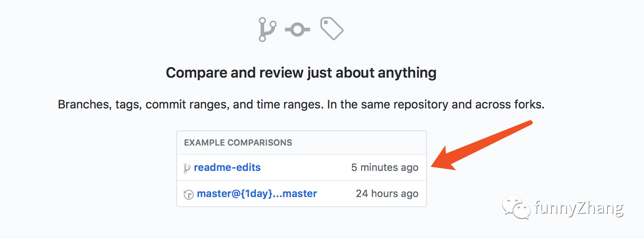Click the "5 minutes ago" timestamp
The image size is (644, 238).
coord(385,168)
